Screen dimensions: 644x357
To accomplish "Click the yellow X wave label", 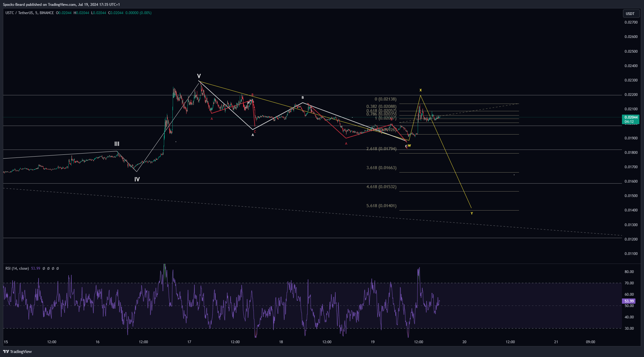I will tap(420, 90).
